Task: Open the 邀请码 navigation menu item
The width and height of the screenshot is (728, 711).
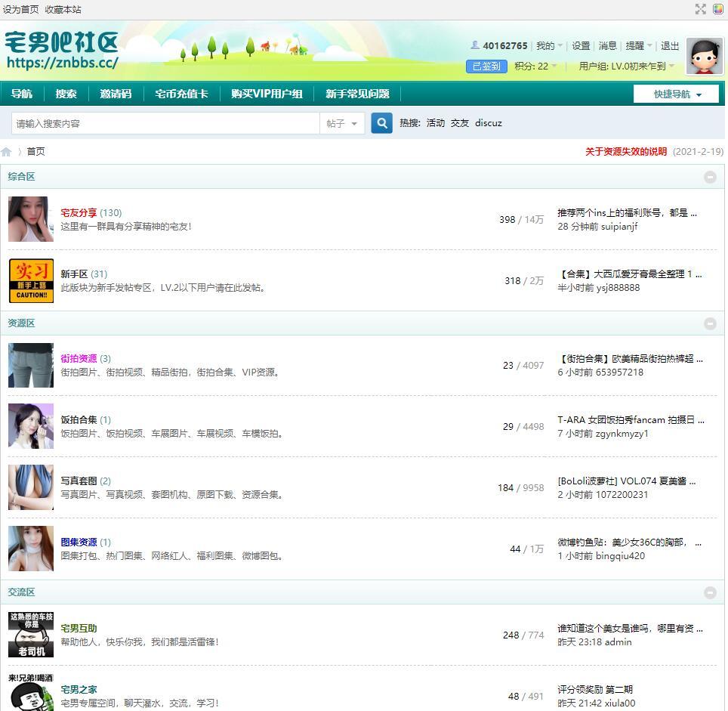Action: pyautogui.click(x=116, y=94)
